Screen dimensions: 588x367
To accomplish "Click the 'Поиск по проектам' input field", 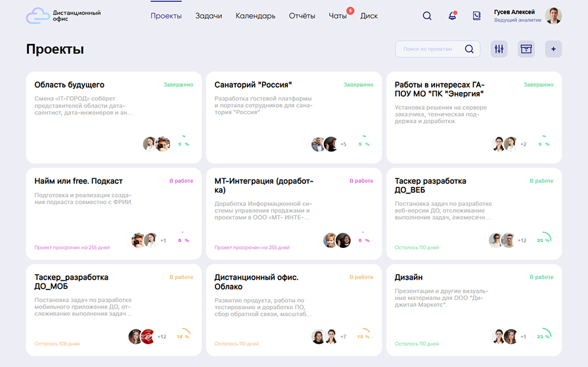I will (x=429, y=49).
